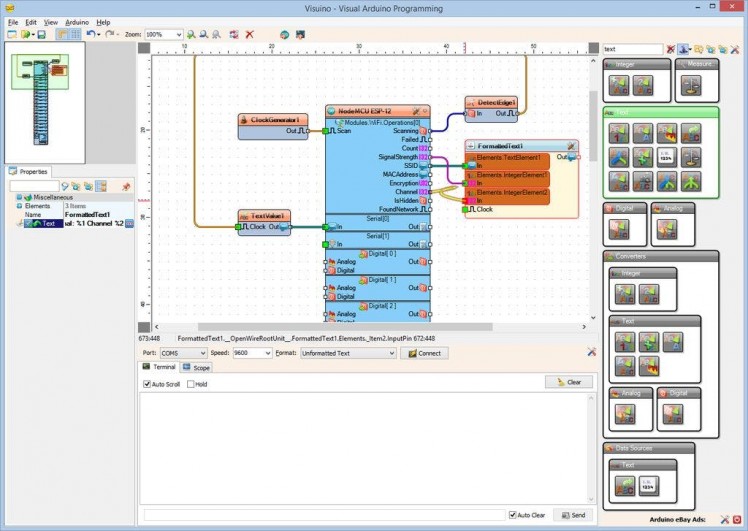Select the Measure scales component icon

691,86
